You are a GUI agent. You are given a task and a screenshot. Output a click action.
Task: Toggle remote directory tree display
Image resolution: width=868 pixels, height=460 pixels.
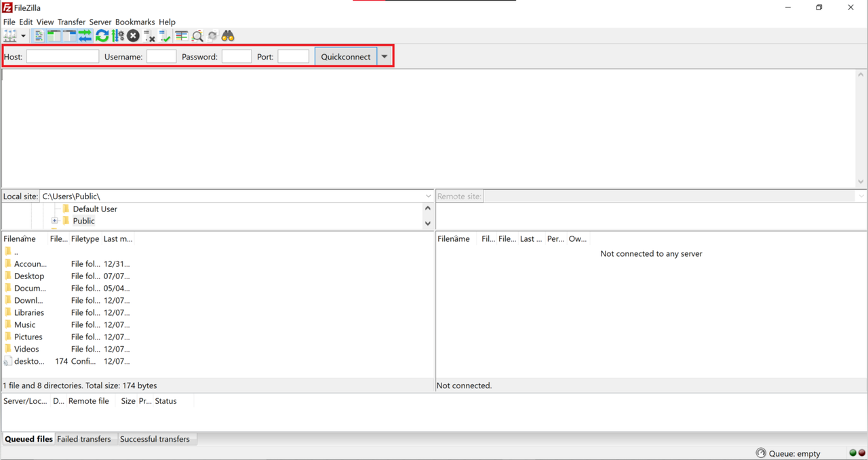(70, 36)
